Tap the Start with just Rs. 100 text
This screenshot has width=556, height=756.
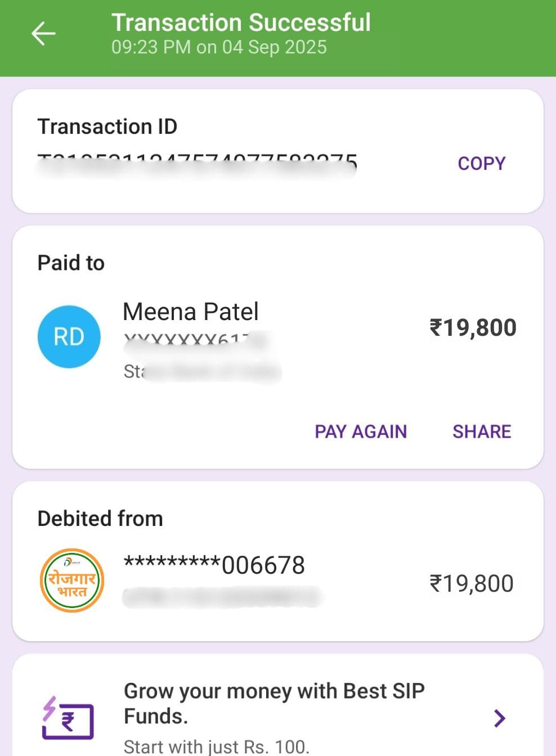coord(216,746)
